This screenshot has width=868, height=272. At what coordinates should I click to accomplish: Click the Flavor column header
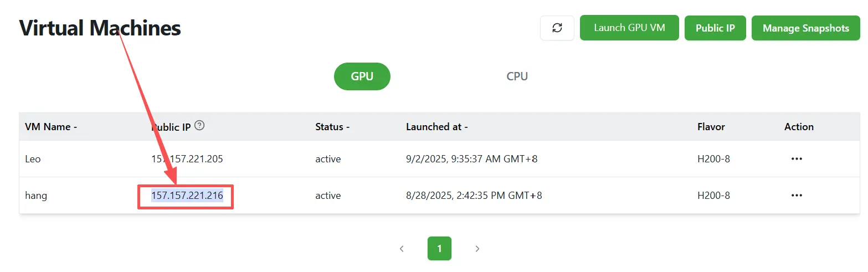click(x=711, y=127)
